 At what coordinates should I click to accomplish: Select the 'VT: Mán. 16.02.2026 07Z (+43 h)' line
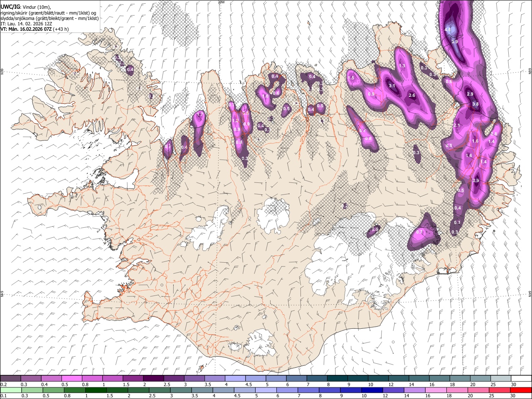(34, 29)
